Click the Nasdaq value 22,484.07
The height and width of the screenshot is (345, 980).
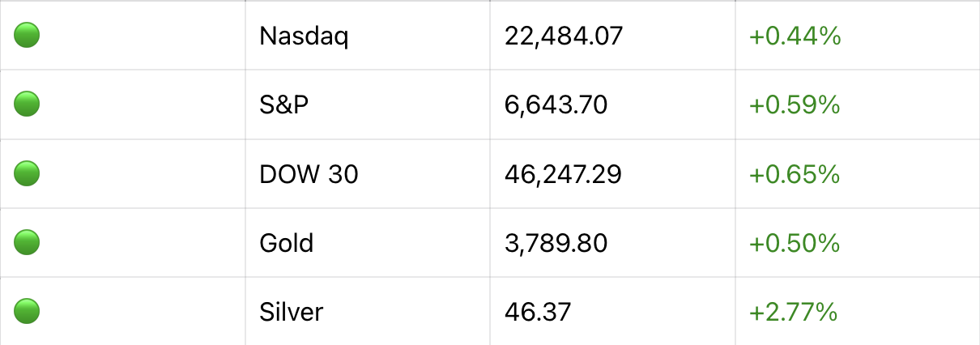point(564,36)
